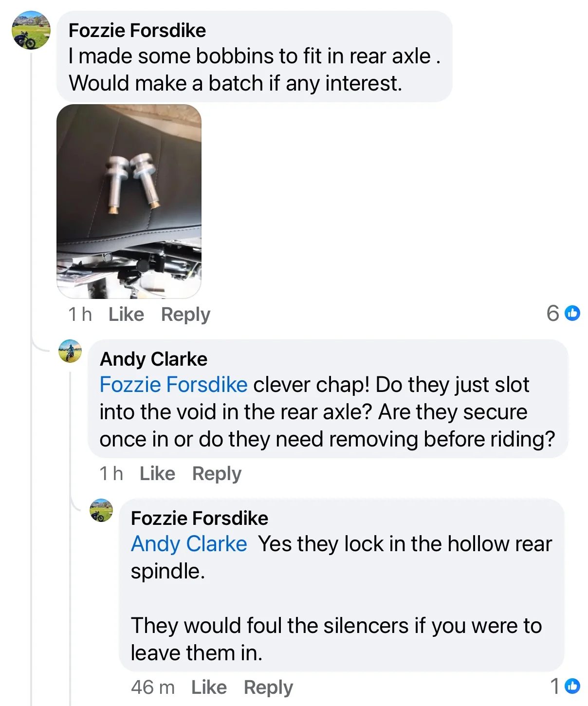Click the 1 h timestamp under the bobbins photo
The image size is (588, 706).
point(80,315)
